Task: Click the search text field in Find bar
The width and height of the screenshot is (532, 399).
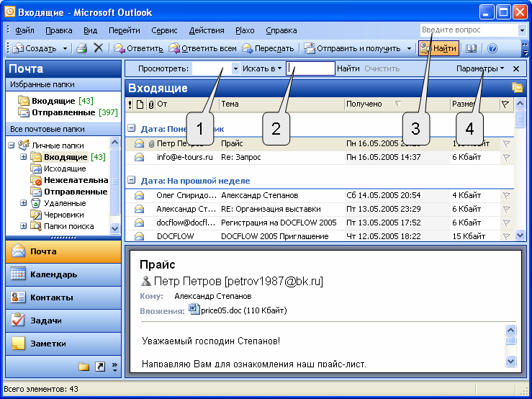Action: [310, 68]
